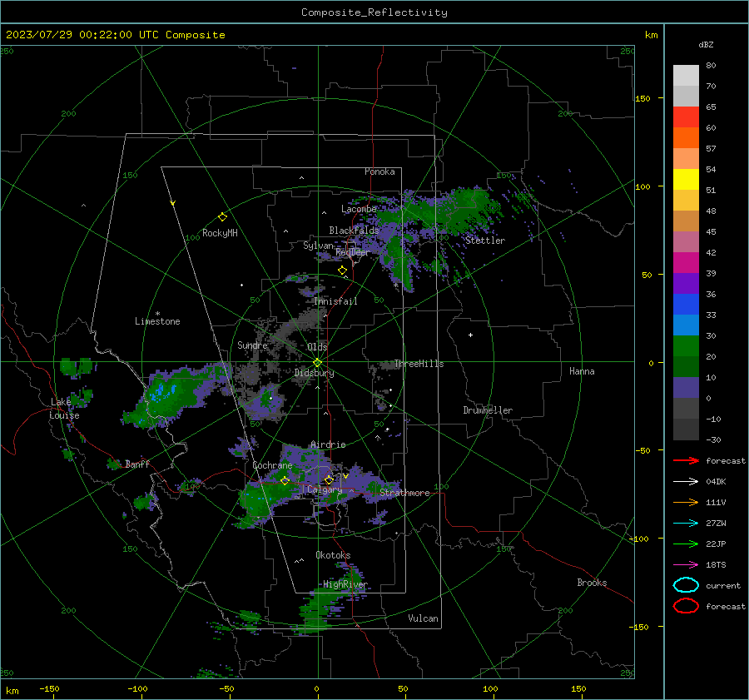Click the Brooks label
Image resolution: width=749 pixels, height=700 pixels.
(592, 583)
